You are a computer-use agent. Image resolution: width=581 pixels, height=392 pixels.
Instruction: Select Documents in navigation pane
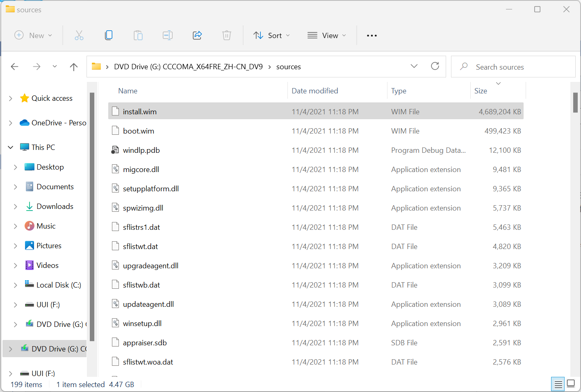coord(55,187)
